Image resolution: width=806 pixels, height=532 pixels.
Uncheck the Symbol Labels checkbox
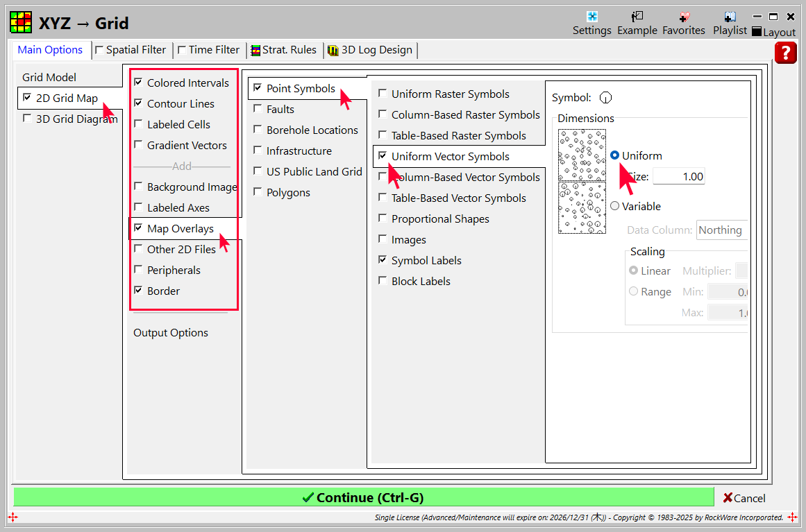(383, 260)
